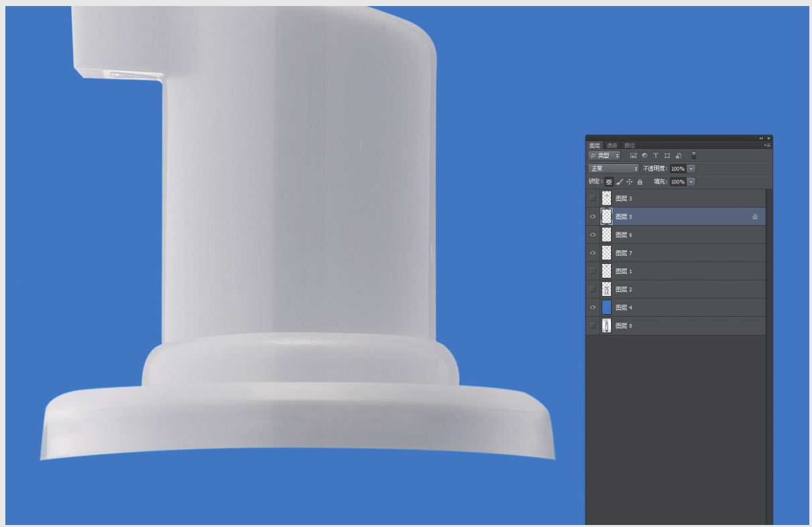The height and width of the screenshot is (527, 812).
Task: Switch to the 通道 channels tab
Action: [x=612, y=145]
